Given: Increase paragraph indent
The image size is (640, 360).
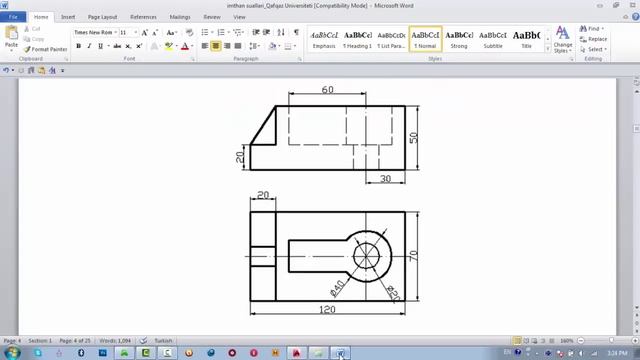Looking at the screenshot, I should 266,32.
